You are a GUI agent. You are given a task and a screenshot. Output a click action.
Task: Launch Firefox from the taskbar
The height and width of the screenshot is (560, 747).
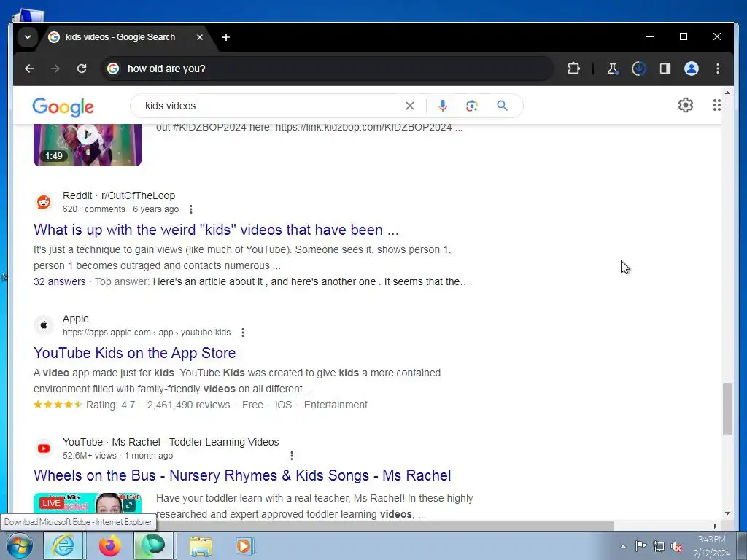[x=110, y=545]
